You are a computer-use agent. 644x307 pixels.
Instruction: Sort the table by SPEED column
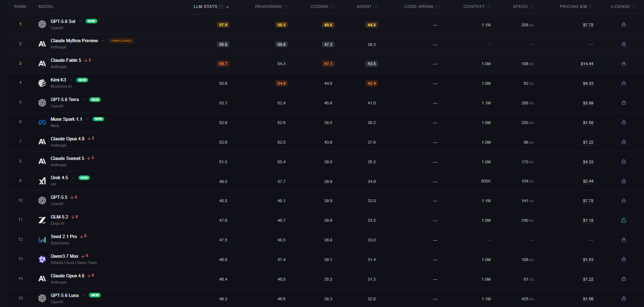click(520, 7)
